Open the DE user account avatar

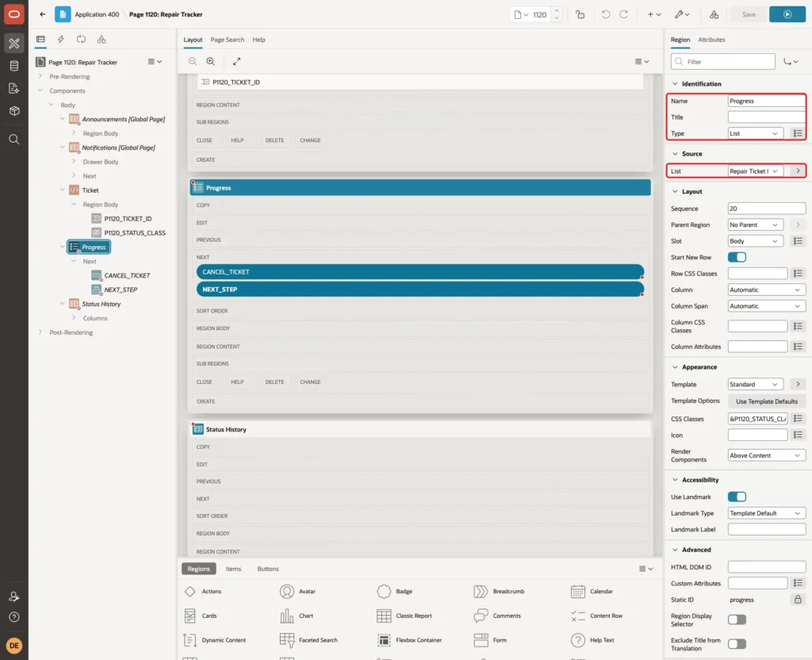(x=14, y=646)
